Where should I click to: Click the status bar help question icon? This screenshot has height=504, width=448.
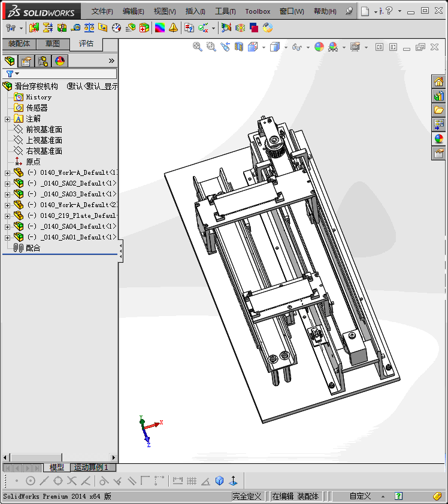click(x=398, y=496)
